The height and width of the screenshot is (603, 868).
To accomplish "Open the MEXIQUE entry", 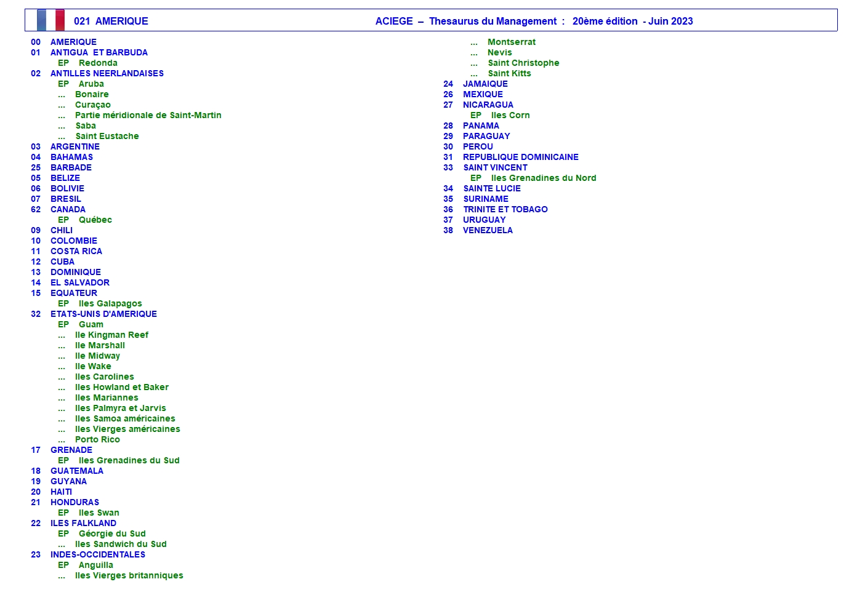I will pos(483,94).
